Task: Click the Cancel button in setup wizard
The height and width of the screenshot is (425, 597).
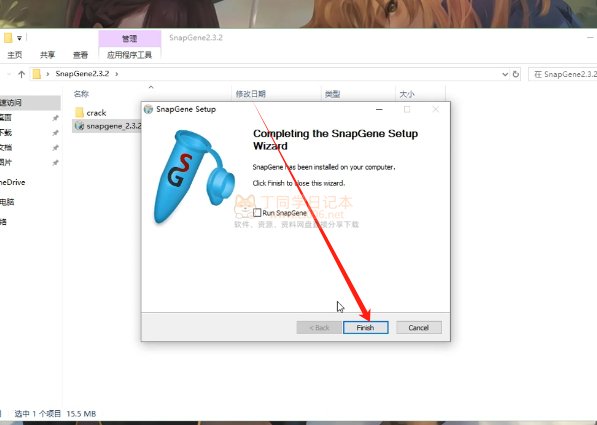Action: 418,328
